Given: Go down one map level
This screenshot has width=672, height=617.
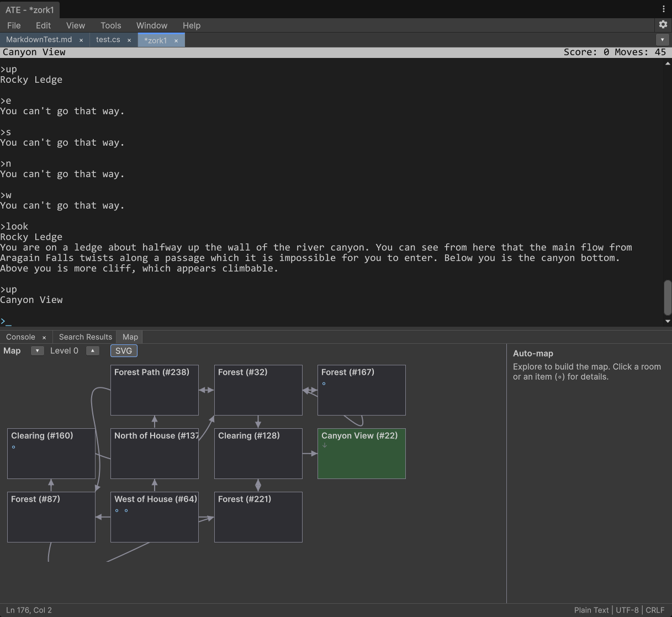Looking at the screenshot, I should click(x=37, y=350).
